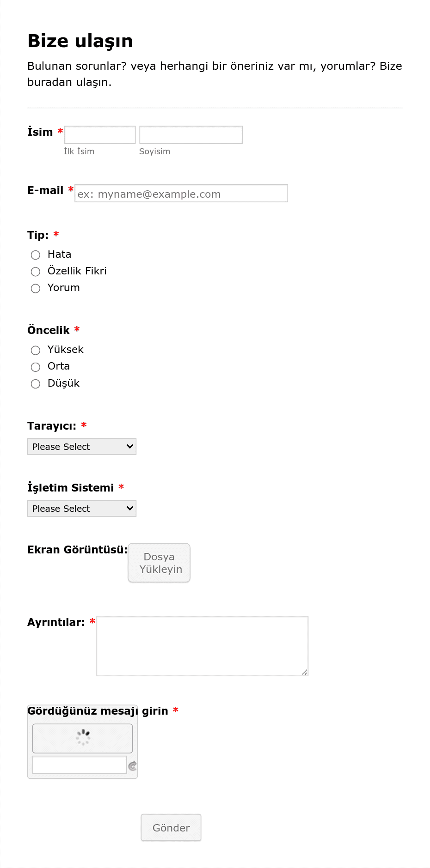
Task: Click the Tarayıcı dropdown chevron arrow
Action: pyautogui.click(x=130, y=446)
